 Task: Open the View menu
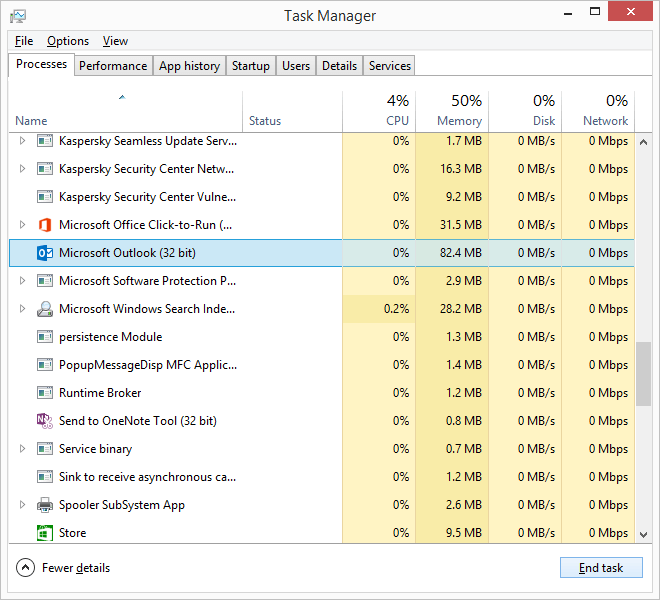(115, 41)
